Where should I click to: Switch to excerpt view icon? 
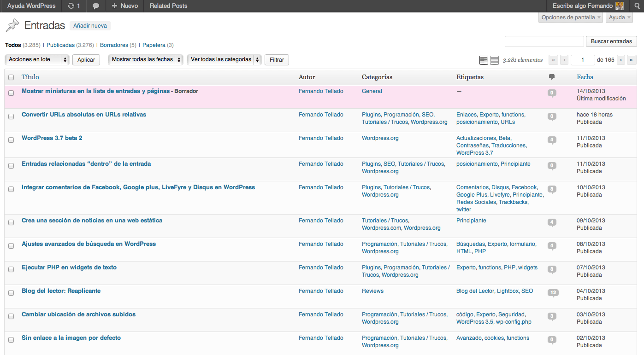[494, 60]
